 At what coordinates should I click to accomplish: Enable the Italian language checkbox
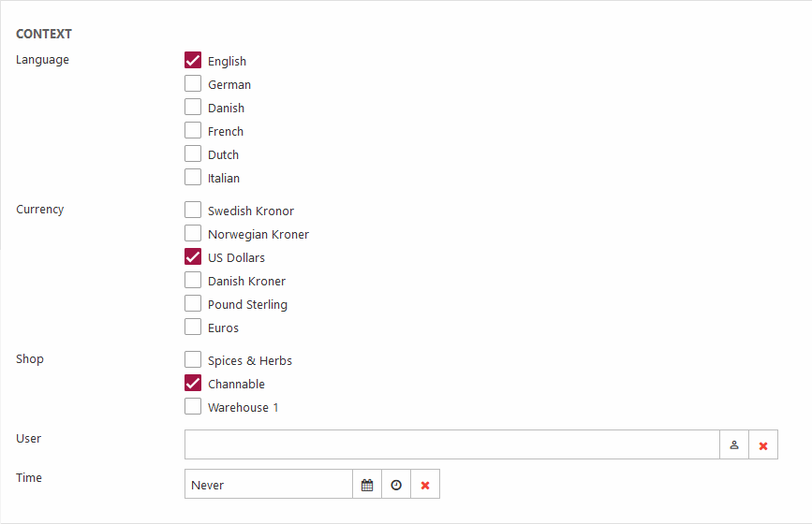pos(193,178)
